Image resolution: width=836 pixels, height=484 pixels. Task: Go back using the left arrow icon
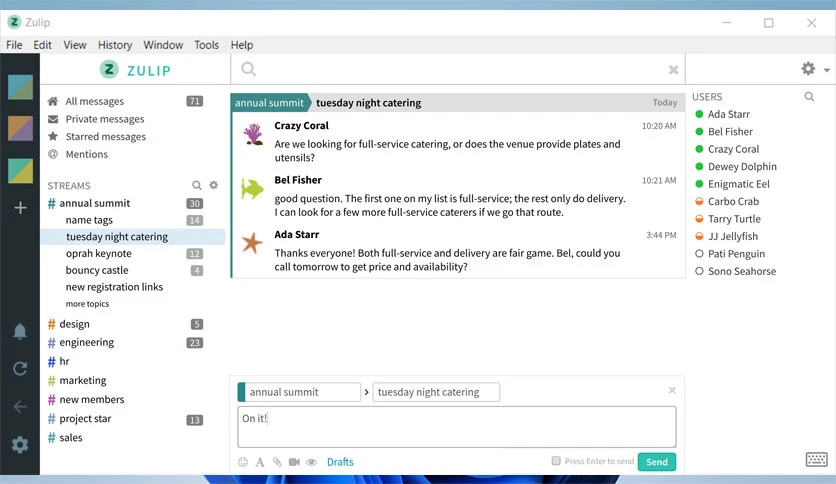click(x=20, y=407)
